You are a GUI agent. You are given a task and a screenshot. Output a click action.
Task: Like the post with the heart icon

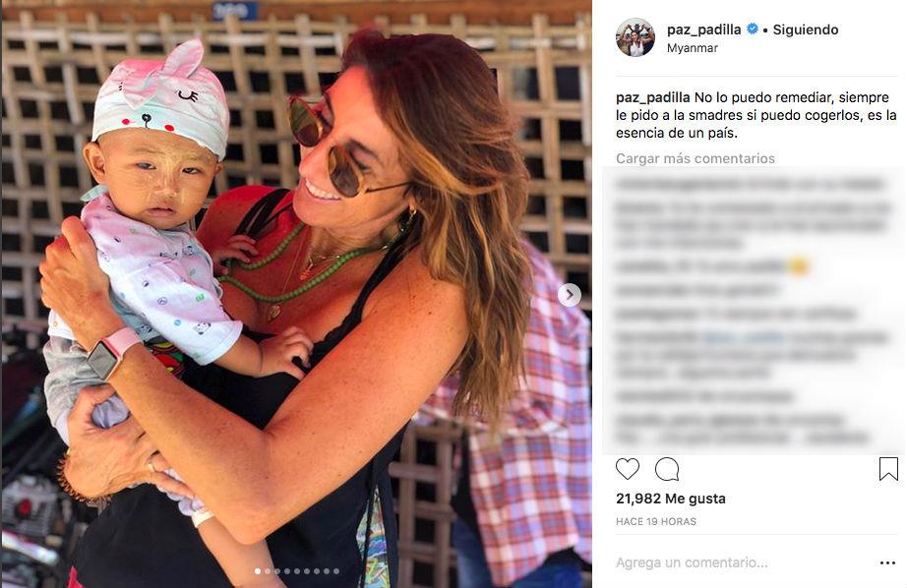[627, 469]
